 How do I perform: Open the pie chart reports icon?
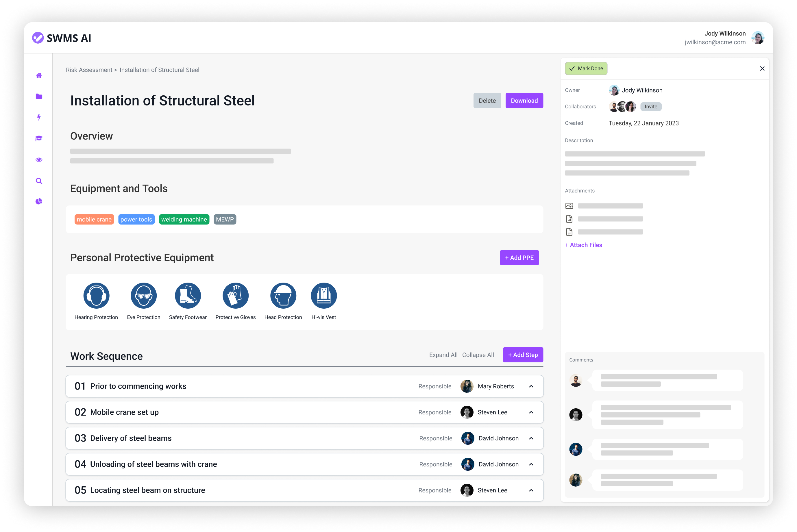coord(39,201)
